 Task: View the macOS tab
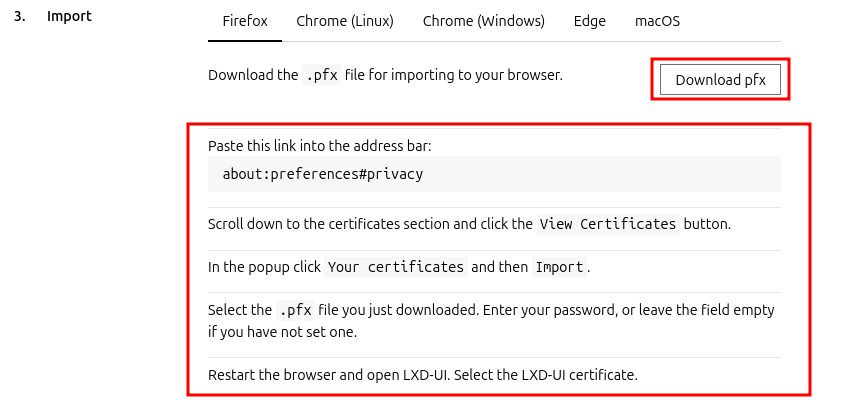tap(658, 21)
